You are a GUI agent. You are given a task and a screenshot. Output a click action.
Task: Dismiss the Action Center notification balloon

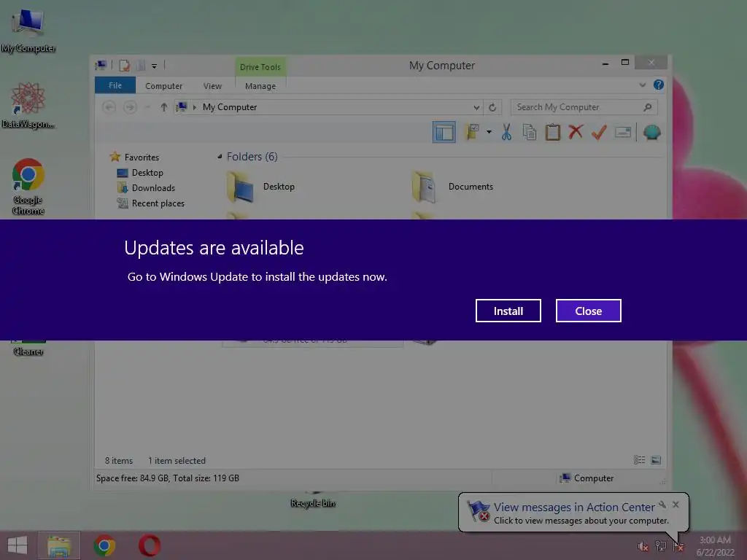pos(676,505)
